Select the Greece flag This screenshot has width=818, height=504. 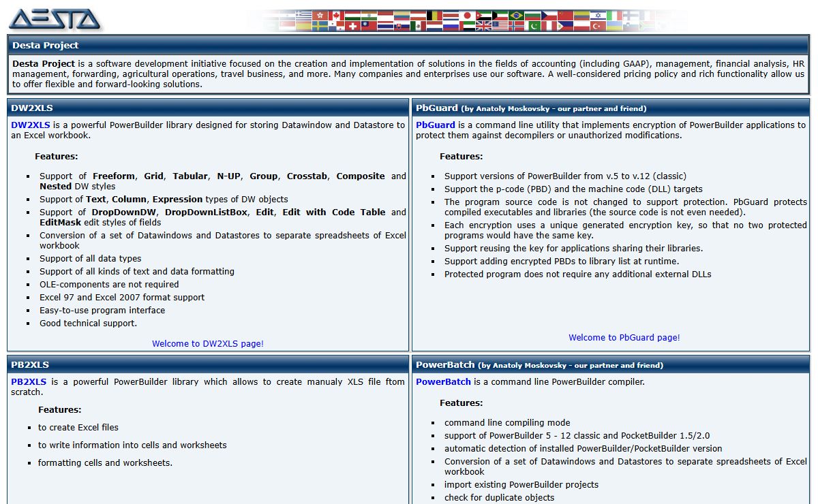[x=303, y=15]
